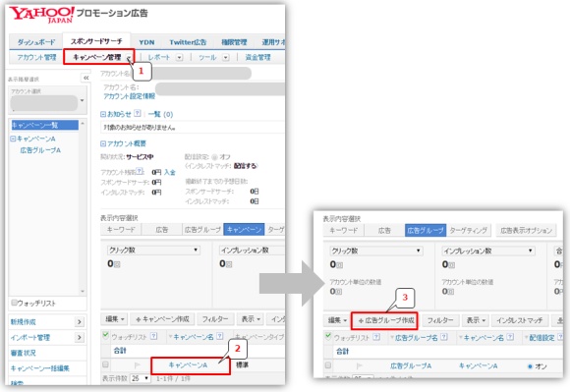Screen dimensions: 570x392
Task: Open 編集 dropdown in ad group toolbar
Action: pyautogui.click(x=337, y=320)
